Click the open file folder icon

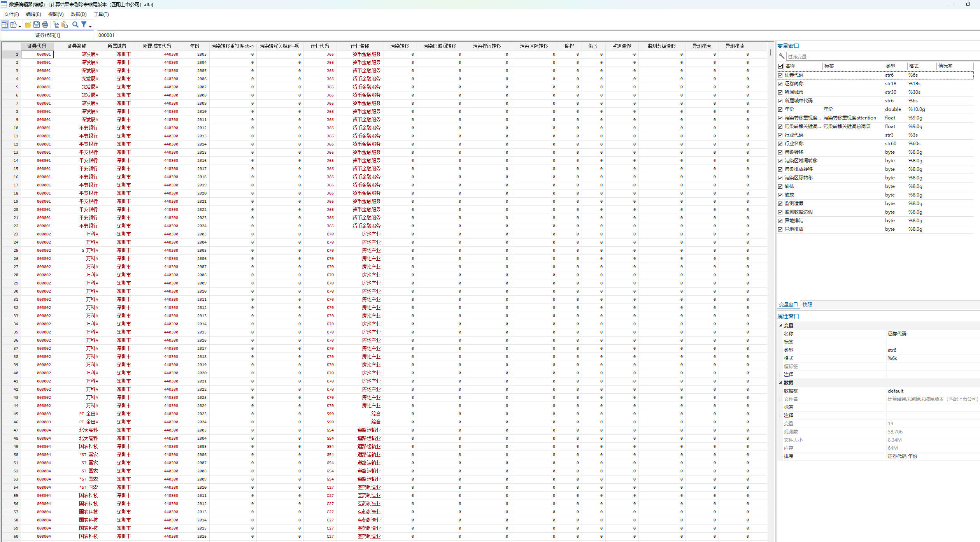point(28,25)
